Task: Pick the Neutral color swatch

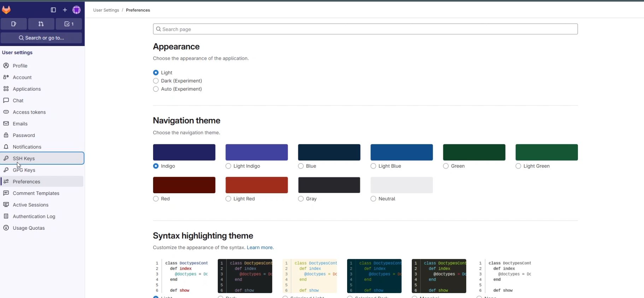Action: tap(402, 185)
